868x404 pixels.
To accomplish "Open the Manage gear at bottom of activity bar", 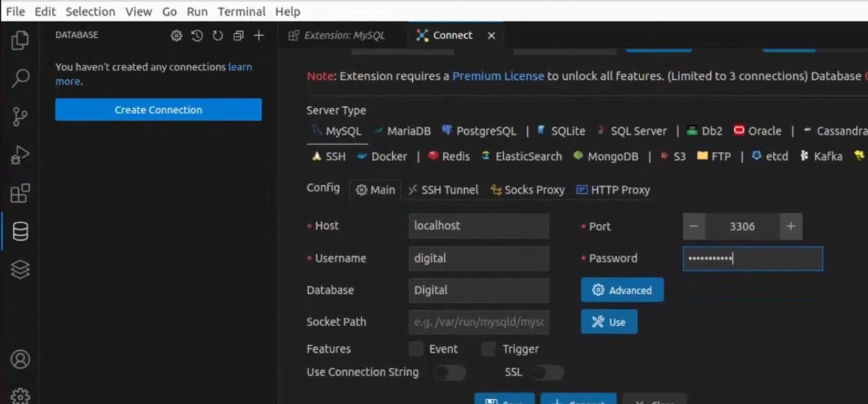I will [x=20, y=395].
